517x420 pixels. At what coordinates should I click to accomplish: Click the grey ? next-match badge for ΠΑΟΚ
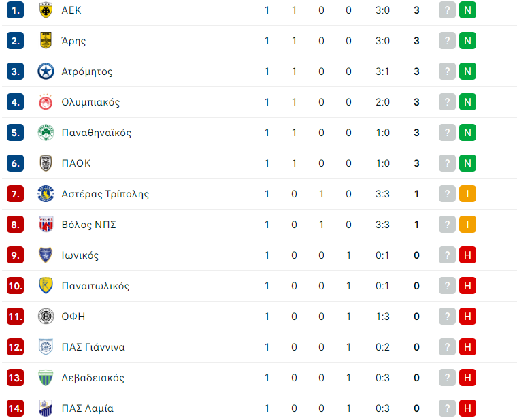[x=447, y=163]
